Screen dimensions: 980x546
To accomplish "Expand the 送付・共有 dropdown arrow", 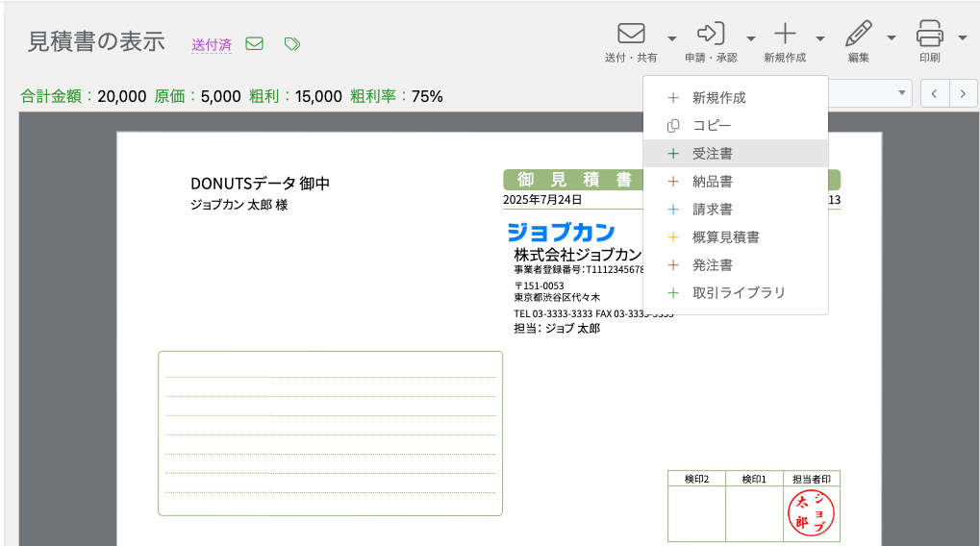I will point(672,38).
